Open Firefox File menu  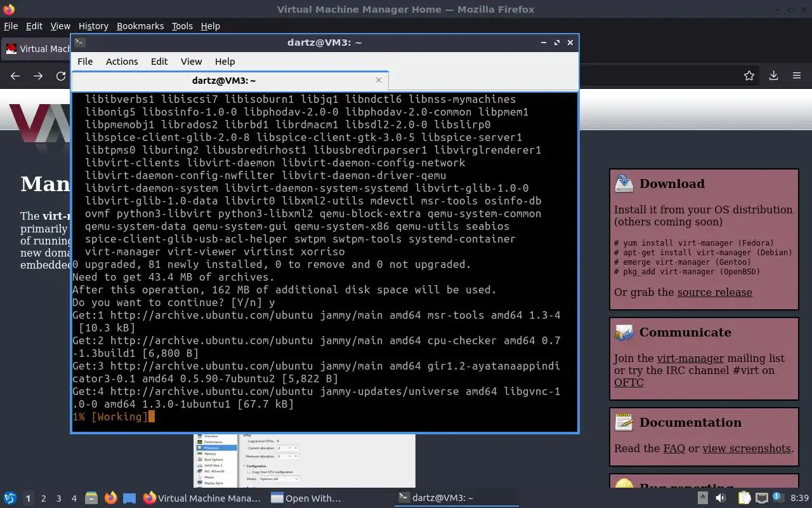[x=11, y=26]
